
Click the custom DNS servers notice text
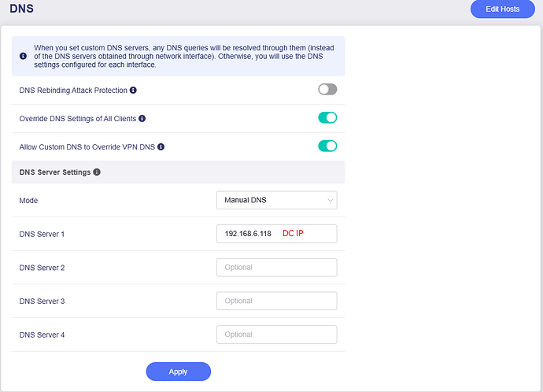click(x=181, y=57)
